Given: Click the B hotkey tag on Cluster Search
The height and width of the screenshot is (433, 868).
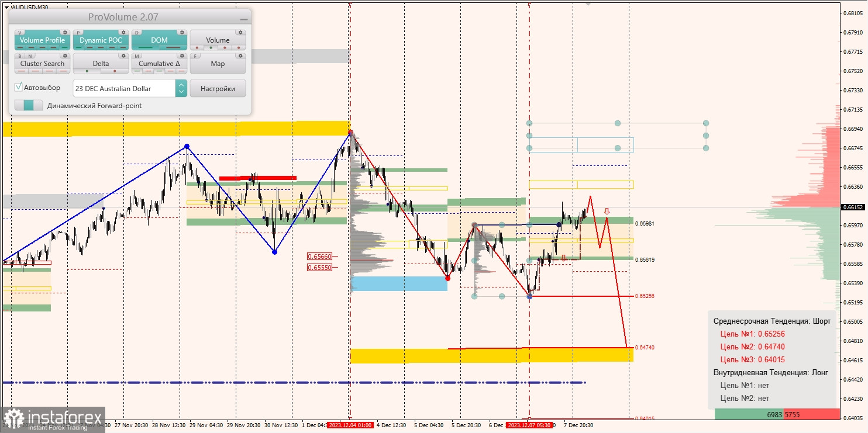Looking at the screenshot, I should [x=20, y=56].
